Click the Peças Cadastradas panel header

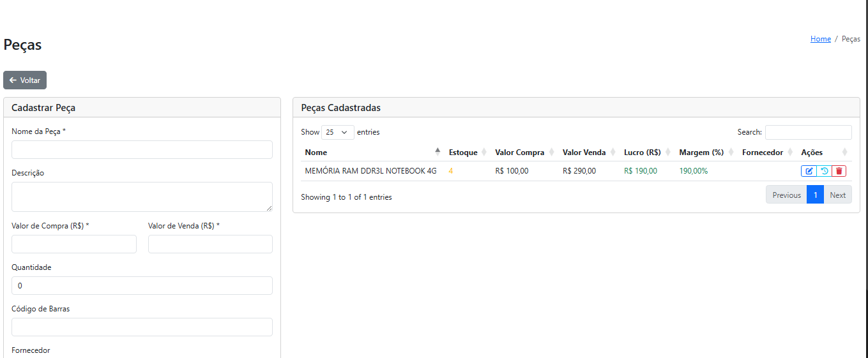click(576, 108)
